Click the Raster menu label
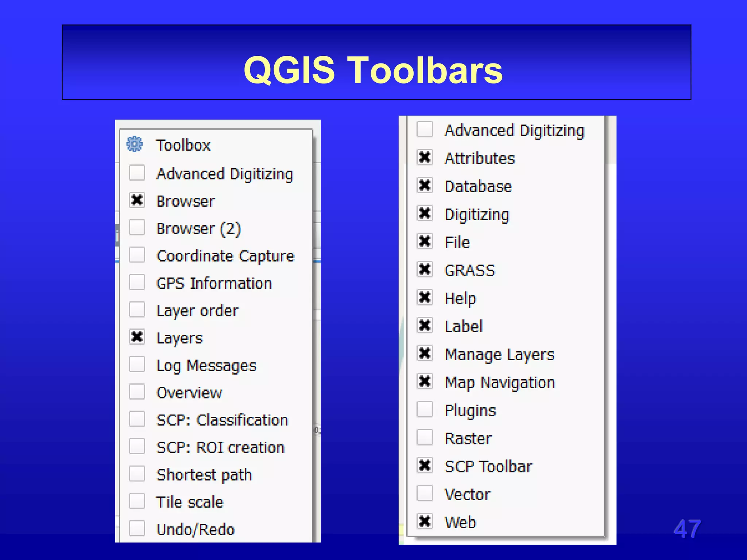Viewport: 747px width, 560px height. (x=468, y=439)
